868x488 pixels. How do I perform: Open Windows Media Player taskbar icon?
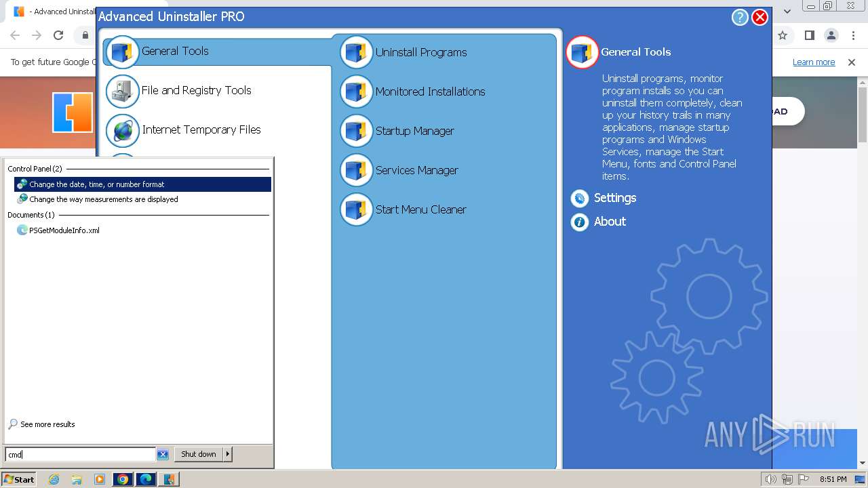pos(100,479)
